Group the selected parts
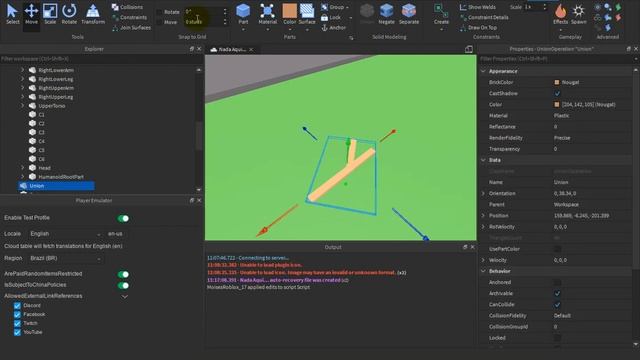 333,7
